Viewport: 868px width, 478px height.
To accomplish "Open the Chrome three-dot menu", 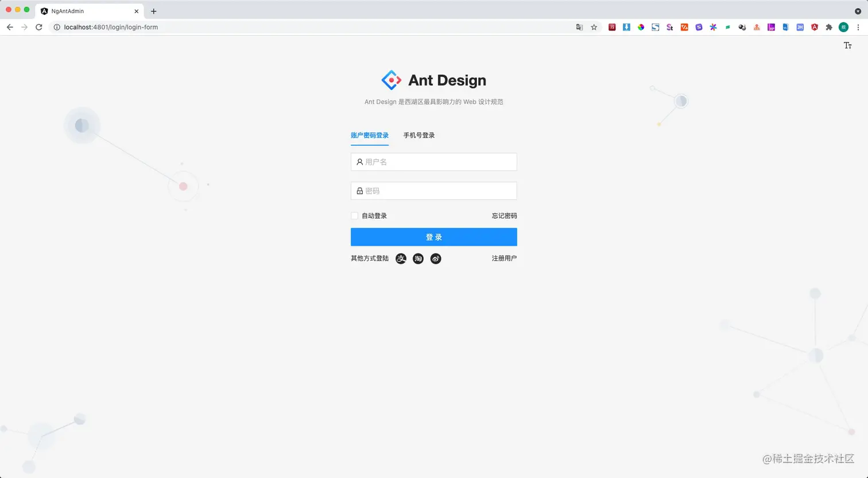I will pyautogui.click(x=858, y=27).
